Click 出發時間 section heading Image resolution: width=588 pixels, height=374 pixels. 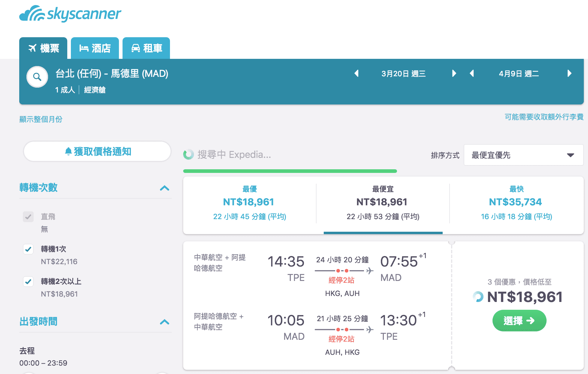coord(38,321)
